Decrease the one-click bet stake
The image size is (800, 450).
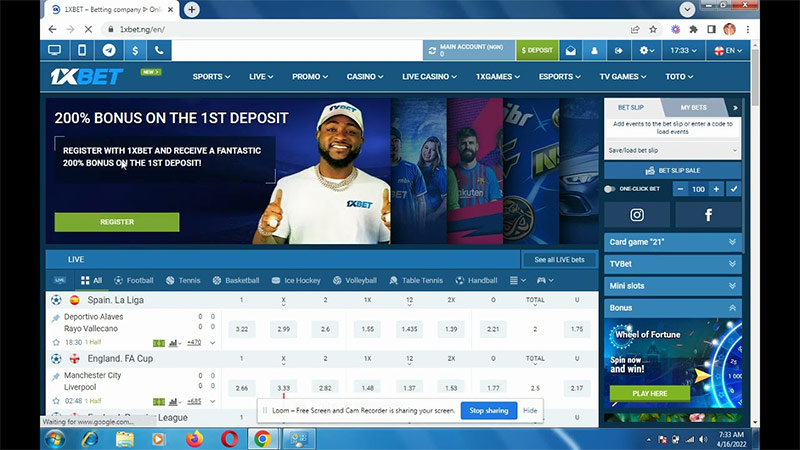point(680,189)
